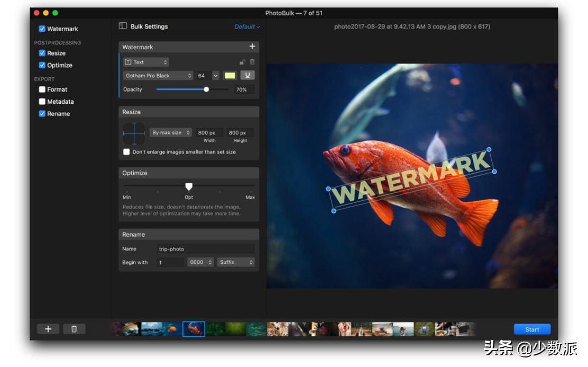Click the watermark lock icon

(x=242, y=62)
